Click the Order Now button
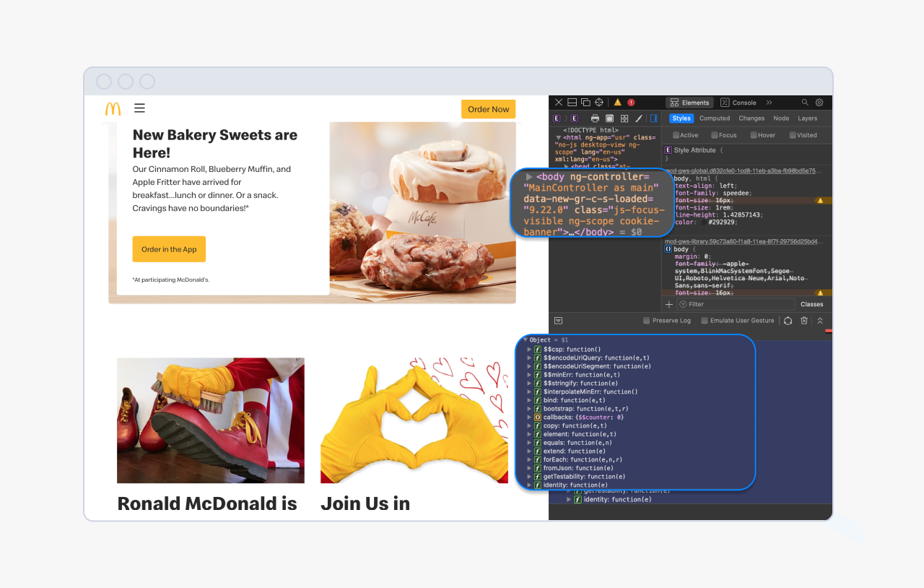The image size is (924, 588). coord(488,109)
